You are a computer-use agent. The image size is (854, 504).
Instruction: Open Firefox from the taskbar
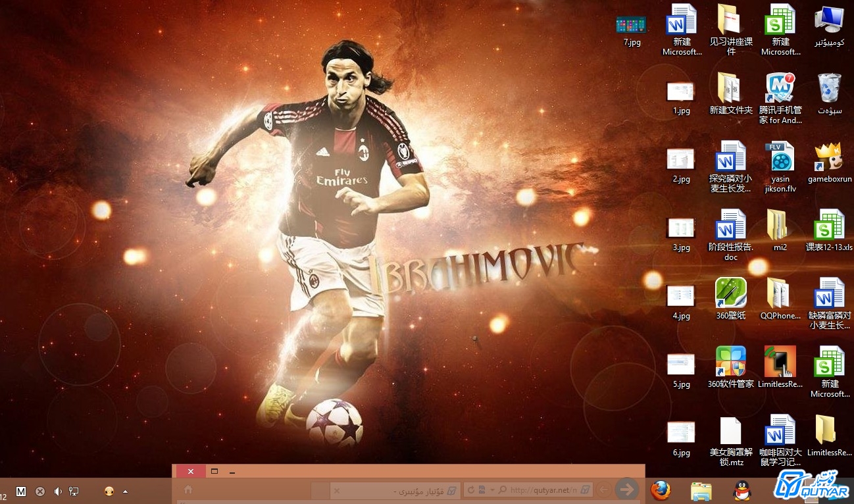pos(661,490)
